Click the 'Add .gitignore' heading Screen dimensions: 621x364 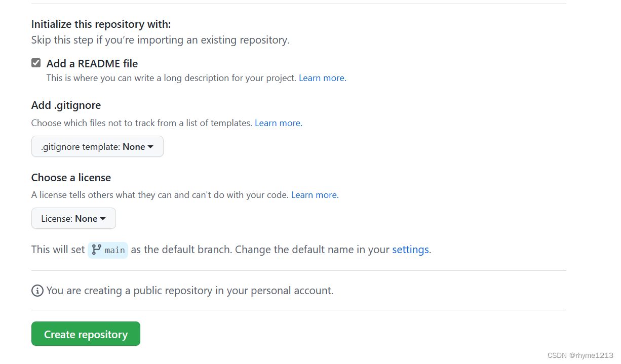(66, 105)
